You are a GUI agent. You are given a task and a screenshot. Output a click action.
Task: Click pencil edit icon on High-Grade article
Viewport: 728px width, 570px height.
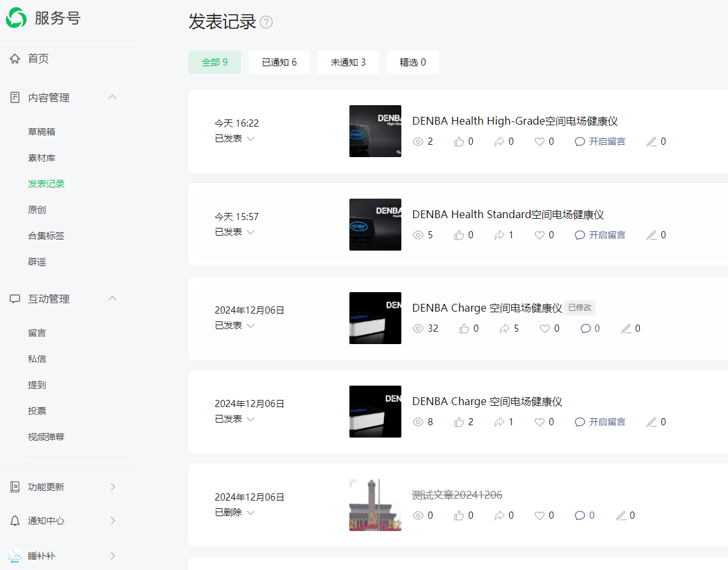652,142
